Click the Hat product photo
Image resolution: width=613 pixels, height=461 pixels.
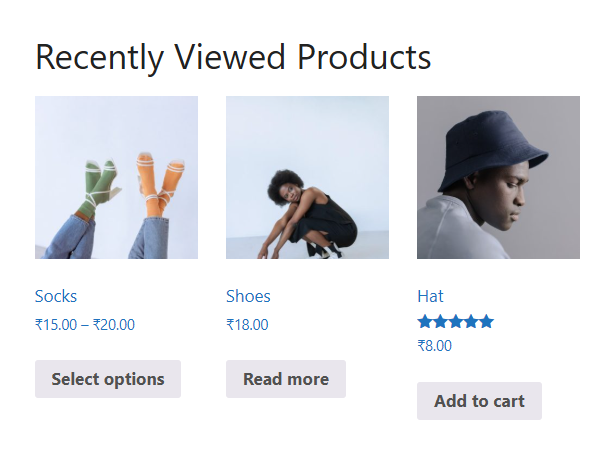point(498,177)
